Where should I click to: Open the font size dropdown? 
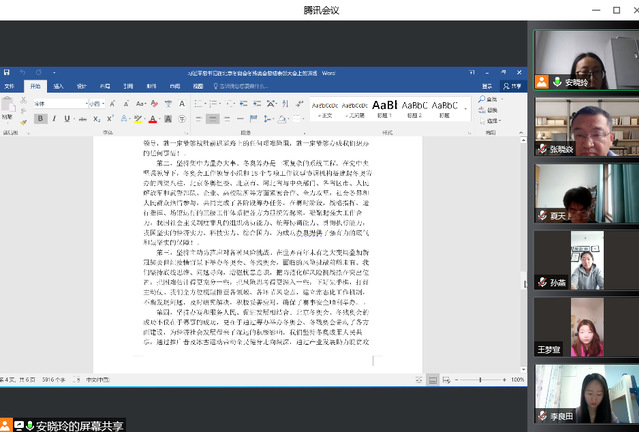101,102
